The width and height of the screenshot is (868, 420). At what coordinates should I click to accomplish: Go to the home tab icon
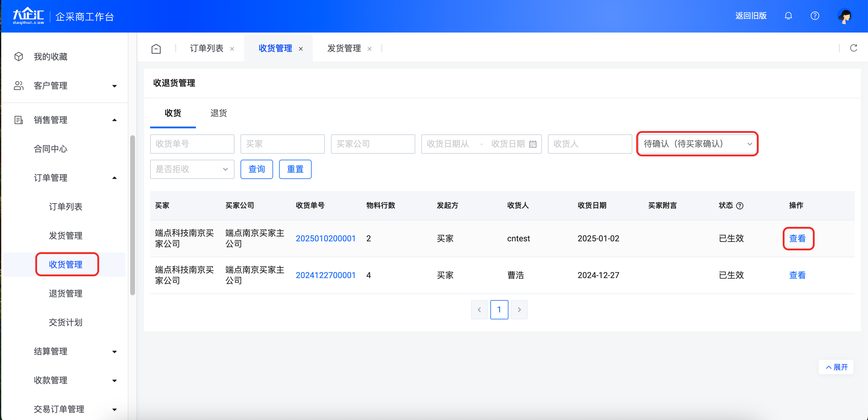click(156, 49)
